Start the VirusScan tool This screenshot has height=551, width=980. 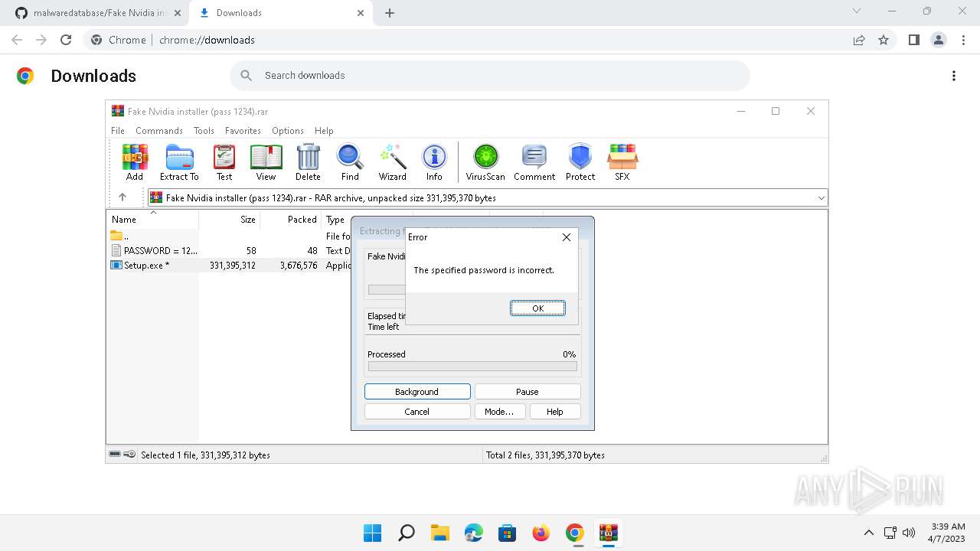485,163
